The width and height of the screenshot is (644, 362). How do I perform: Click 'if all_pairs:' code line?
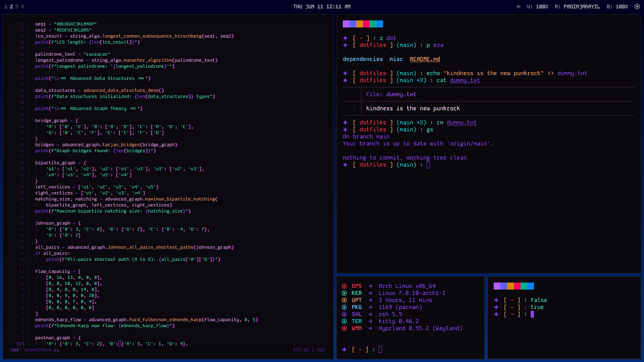click(53, 253)
